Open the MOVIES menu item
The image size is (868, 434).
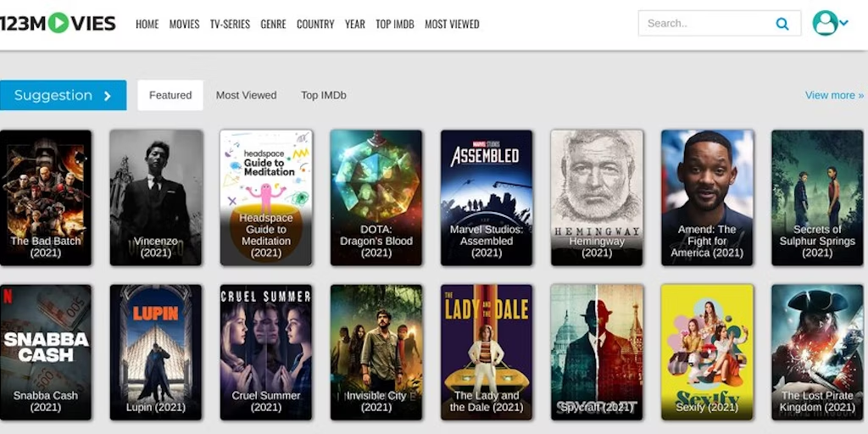184,25
